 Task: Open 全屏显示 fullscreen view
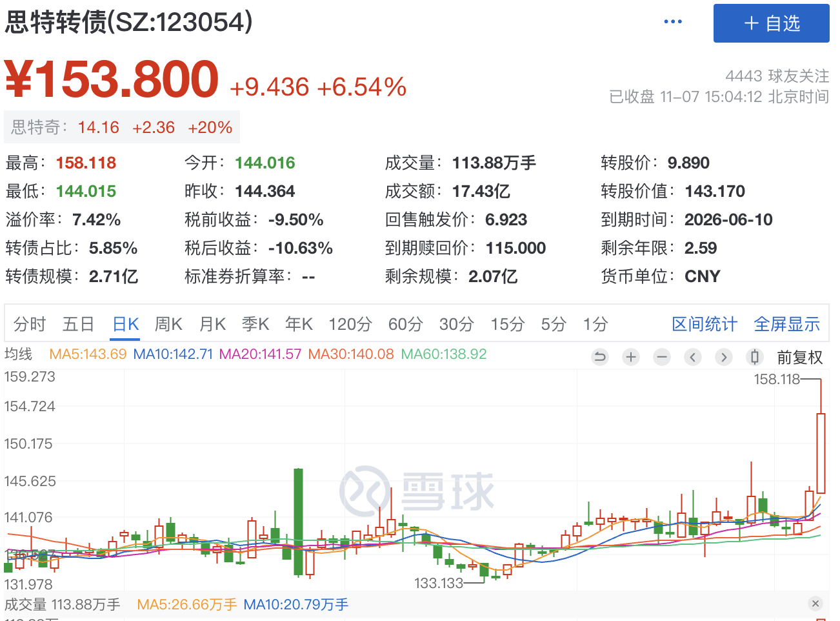tap(786, 324)
